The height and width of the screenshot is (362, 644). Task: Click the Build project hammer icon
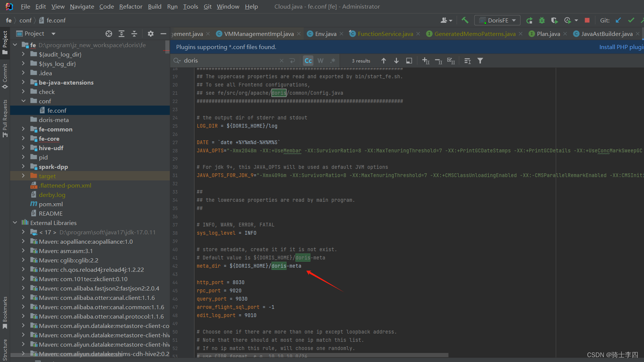pyautogui.click(x=465, y=20)
